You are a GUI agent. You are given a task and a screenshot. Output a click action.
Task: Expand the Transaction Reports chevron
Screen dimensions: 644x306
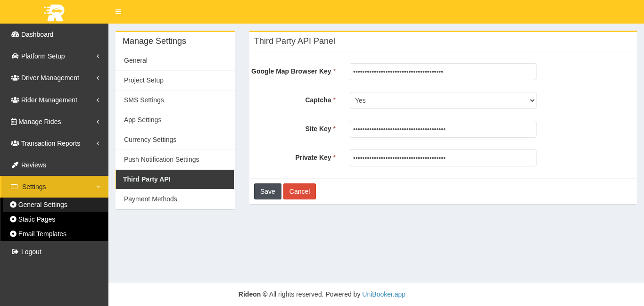pyautogui.click(x=98, y=143)
